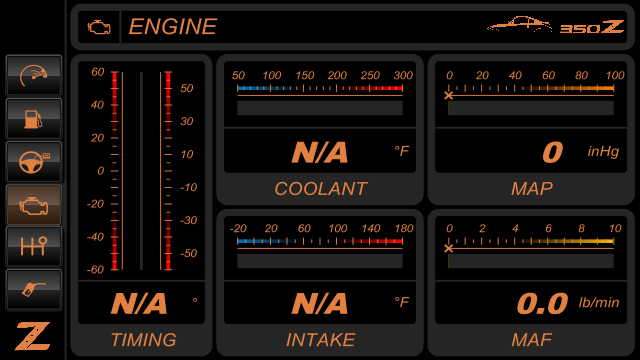Click the INTAKE temperature reading
The image size is (640, 360).
pyautogui.click(x=320, y=303)
